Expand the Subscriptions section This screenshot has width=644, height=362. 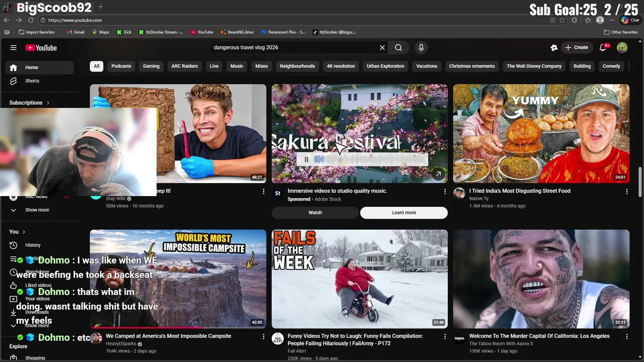pos(29,103)
